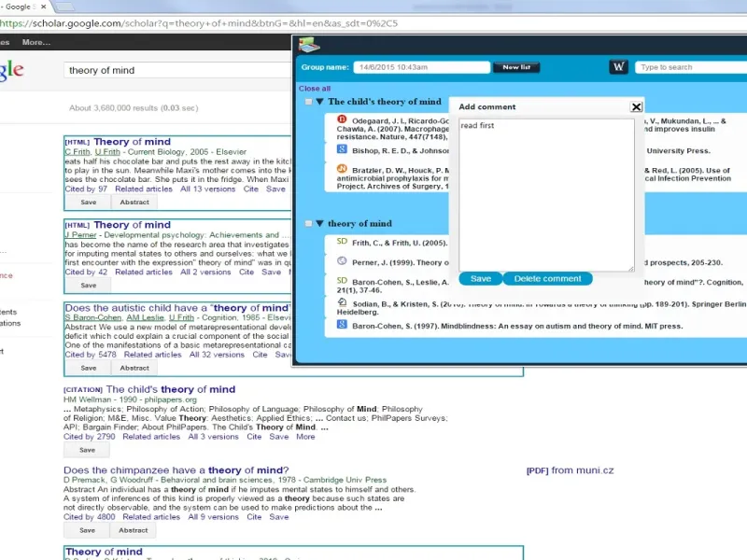Click More link under Wellman result
747x560 pixels.
point(305,437)
